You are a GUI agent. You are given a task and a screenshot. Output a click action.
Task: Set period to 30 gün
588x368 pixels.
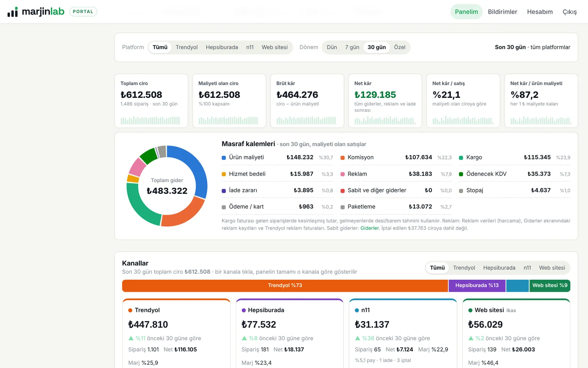[x=377, y=47]
